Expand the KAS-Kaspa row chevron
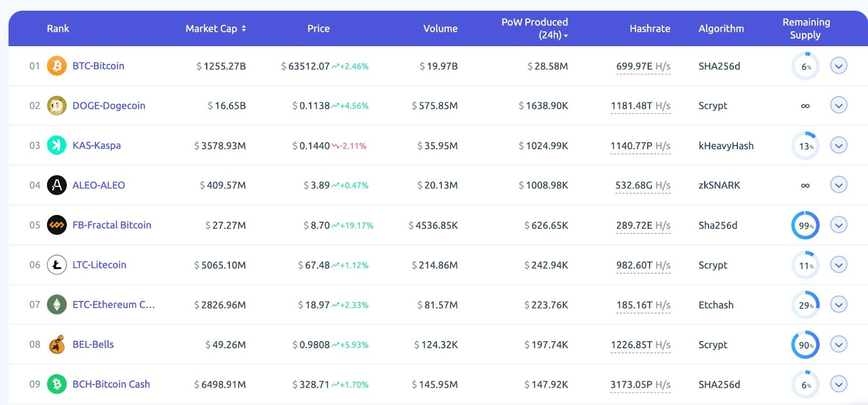Image resolution: width=868 pixels, height=405 pixels. pyautogui.click(x=839, y=145)
